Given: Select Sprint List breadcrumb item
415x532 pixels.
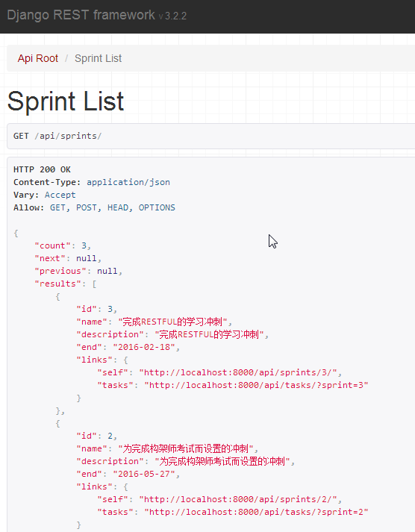Looking at the screenshot, I should 98,58.
